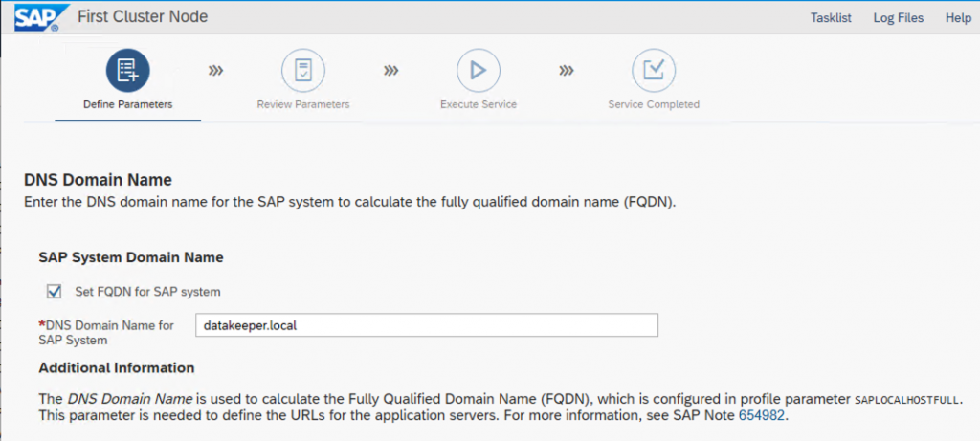Select the Review Parameters step icon

[x=303, y=71]
